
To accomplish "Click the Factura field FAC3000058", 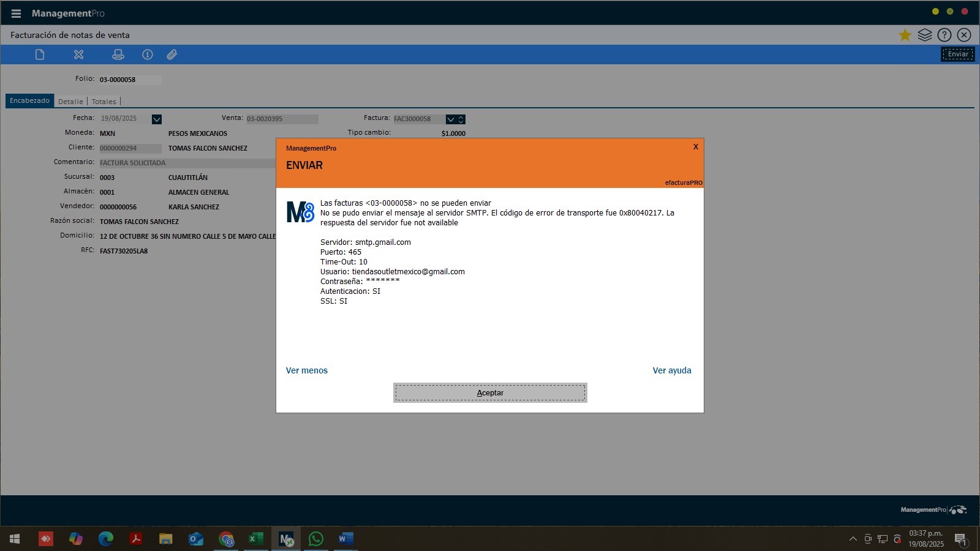I will point(419,119).
